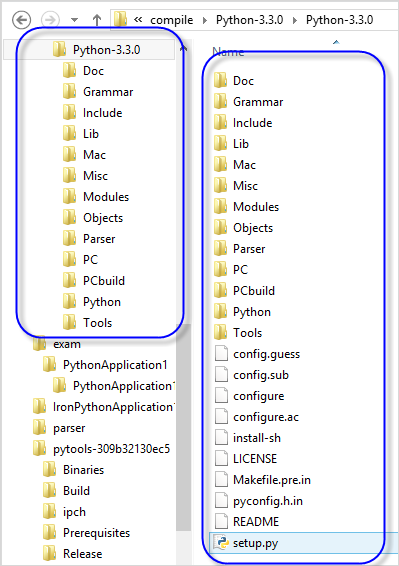Open the arrow after 'compile' in breadcrumb

(x=205, y=20)
